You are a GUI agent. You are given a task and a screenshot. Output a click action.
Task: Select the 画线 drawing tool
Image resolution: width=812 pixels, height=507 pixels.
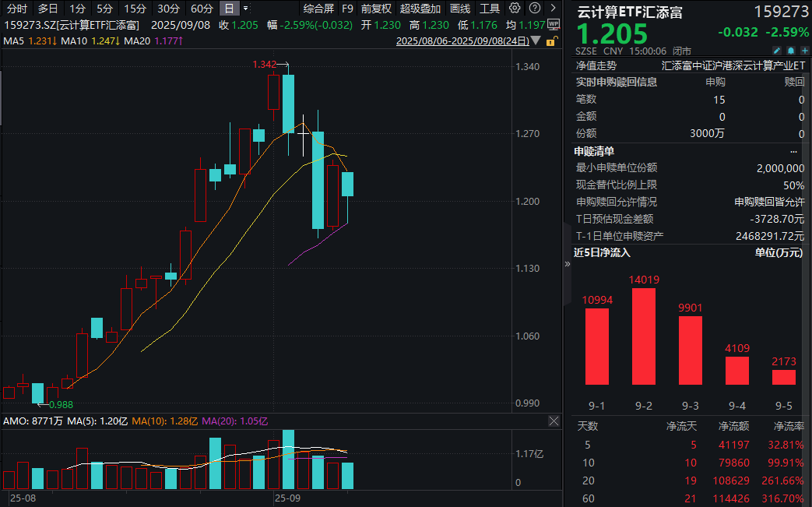459,9
